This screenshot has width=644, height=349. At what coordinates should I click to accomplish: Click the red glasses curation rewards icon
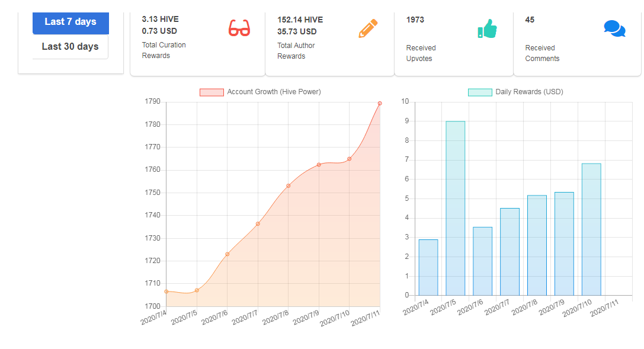239,28
